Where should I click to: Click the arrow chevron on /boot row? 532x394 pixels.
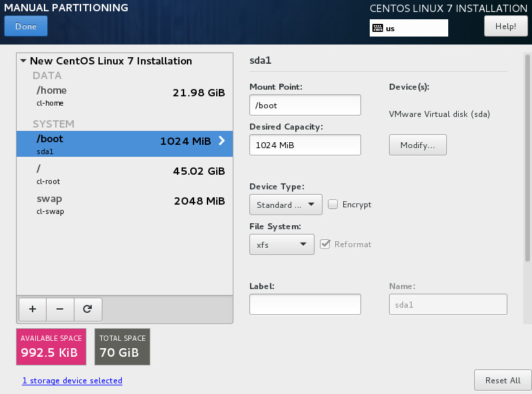[x=221, y=141]
